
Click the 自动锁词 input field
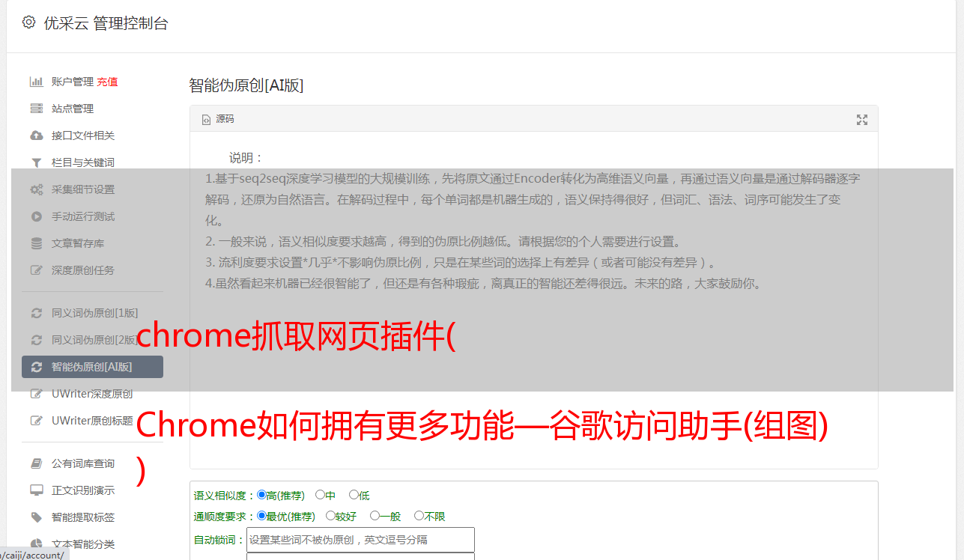(360, 540)
